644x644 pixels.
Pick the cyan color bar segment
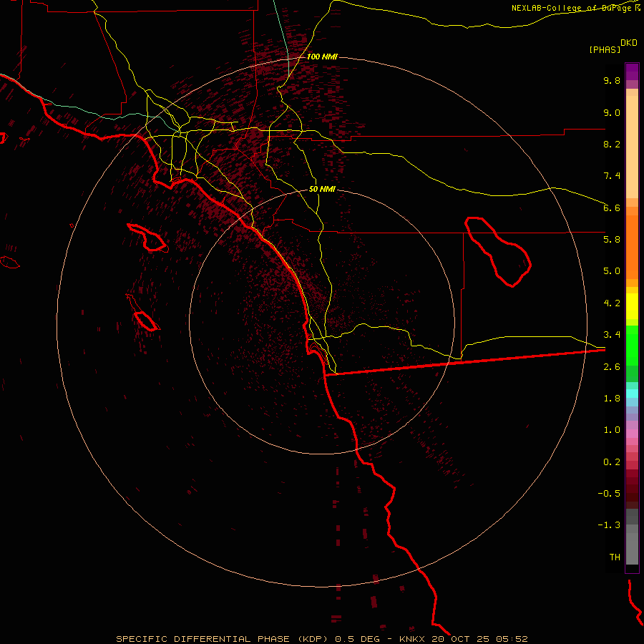click(632, 394)
